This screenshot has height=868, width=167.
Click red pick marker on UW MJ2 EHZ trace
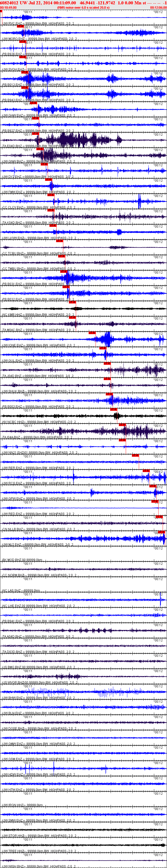162,532
